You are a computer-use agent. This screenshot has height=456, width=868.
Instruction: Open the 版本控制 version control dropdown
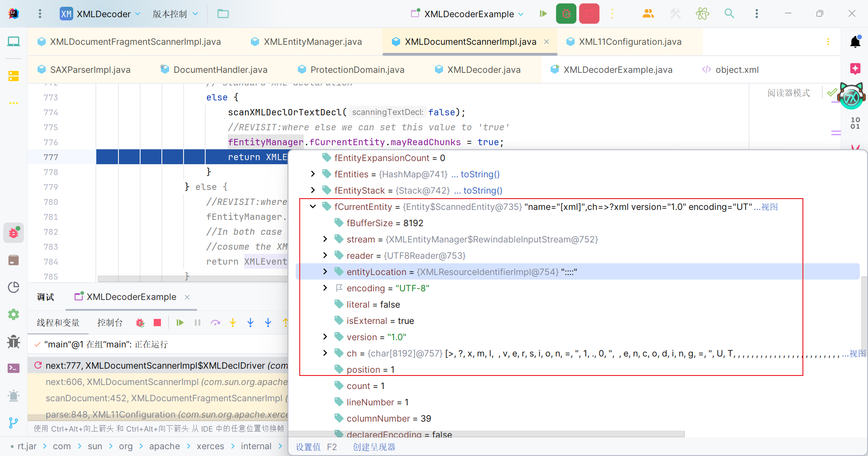(175, 14)
